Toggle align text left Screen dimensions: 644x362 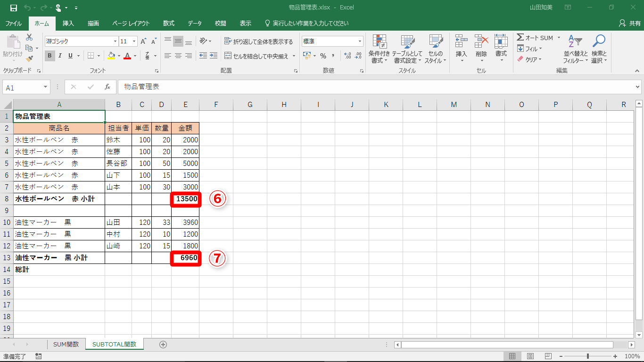pyautogui.click(x=168, y=56)
